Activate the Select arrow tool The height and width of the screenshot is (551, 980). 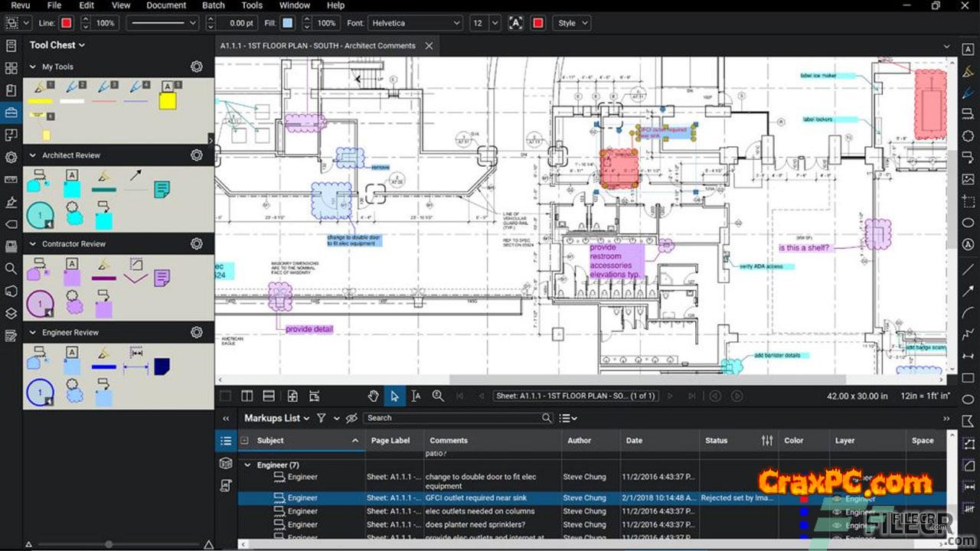pos(394,396)
